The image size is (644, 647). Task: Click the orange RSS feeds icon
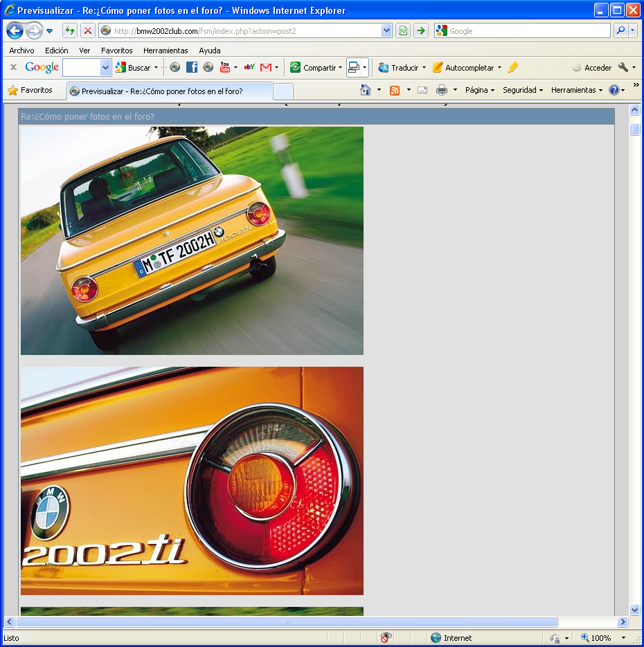pos(395,90)
